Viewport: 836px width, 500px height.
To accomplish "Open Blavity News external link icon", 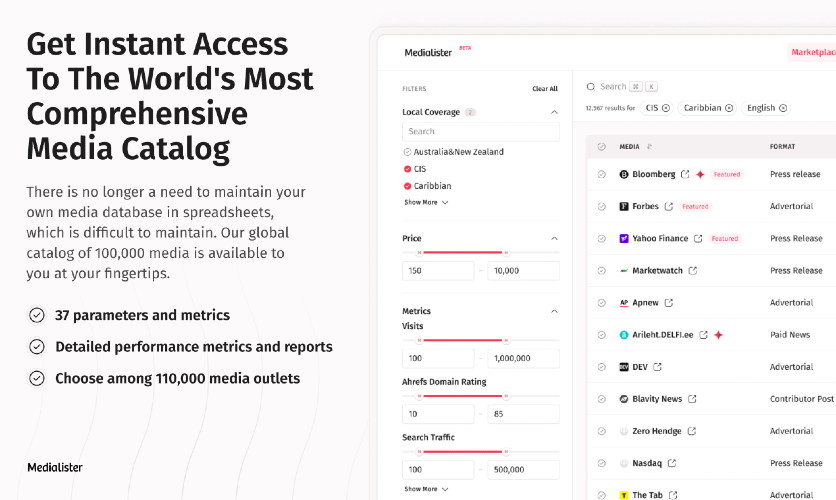I will (692, 399).
